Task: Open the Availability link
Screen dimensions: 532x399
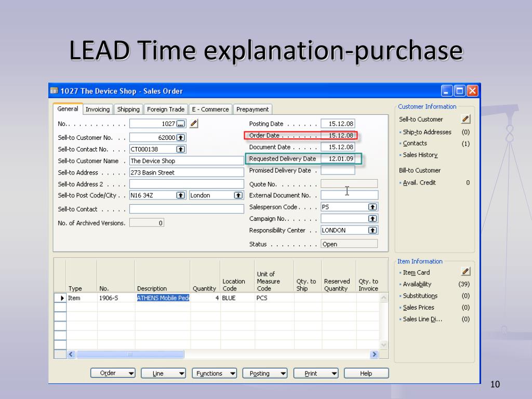Action: pos(417,284)
